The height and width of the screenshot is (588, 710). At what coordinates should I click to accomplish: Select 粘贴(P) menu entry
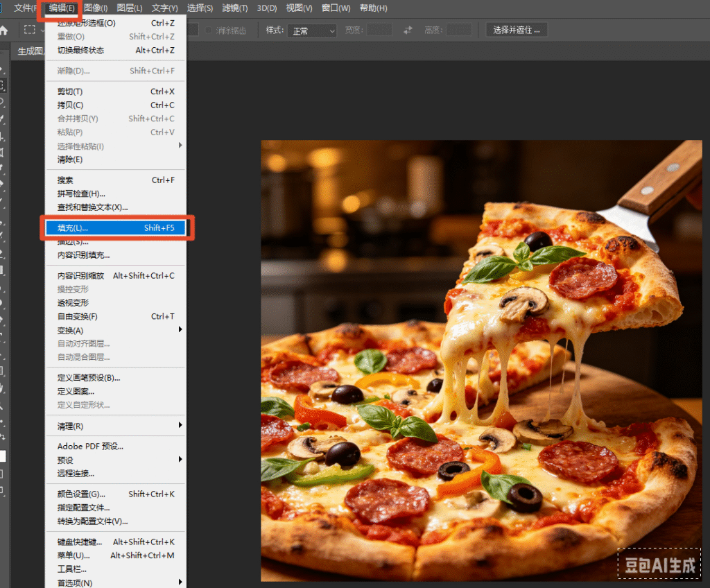coord(116,132)
